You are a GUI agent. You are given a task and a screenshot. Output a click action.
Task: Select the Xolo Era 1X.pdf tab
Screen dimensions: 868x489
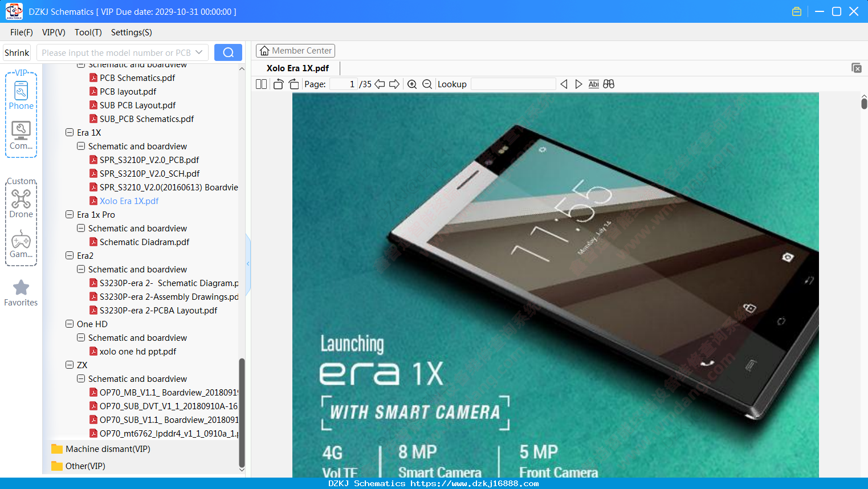click(298, 68)
